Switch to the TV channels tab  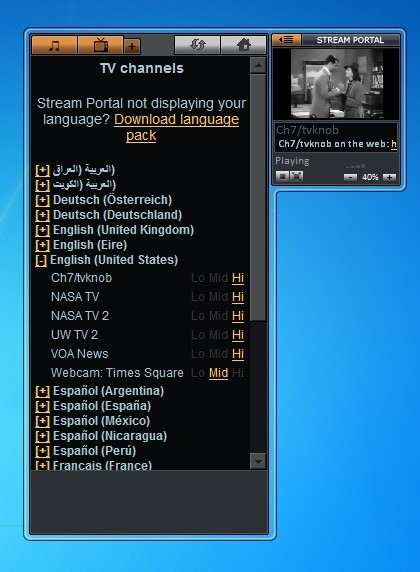(x=100, y=45)
